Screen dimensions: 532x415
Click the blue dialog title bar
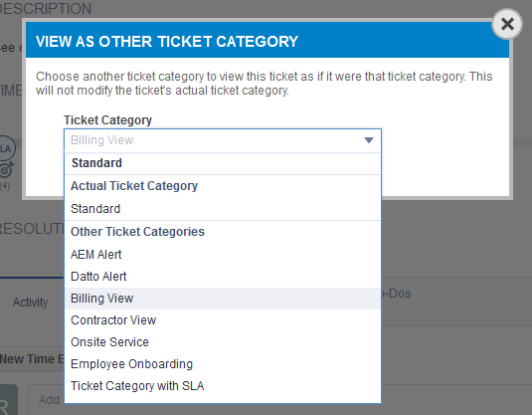(267, 41)
